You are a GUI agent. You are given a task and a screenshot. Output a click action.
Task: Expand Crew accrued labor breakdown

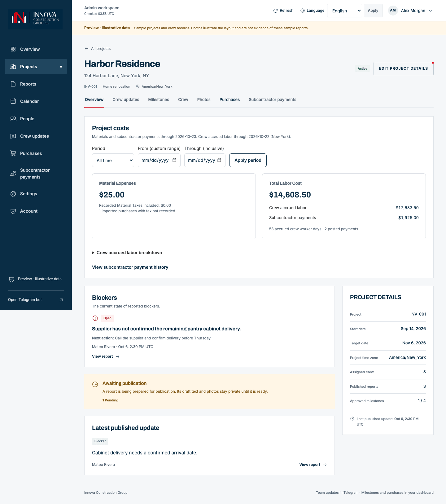pyautogui.click(x=127, y=253)
